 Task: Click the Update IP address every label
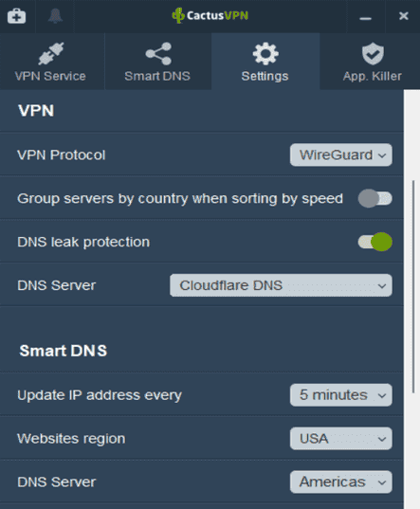click(x=100, y=395)
